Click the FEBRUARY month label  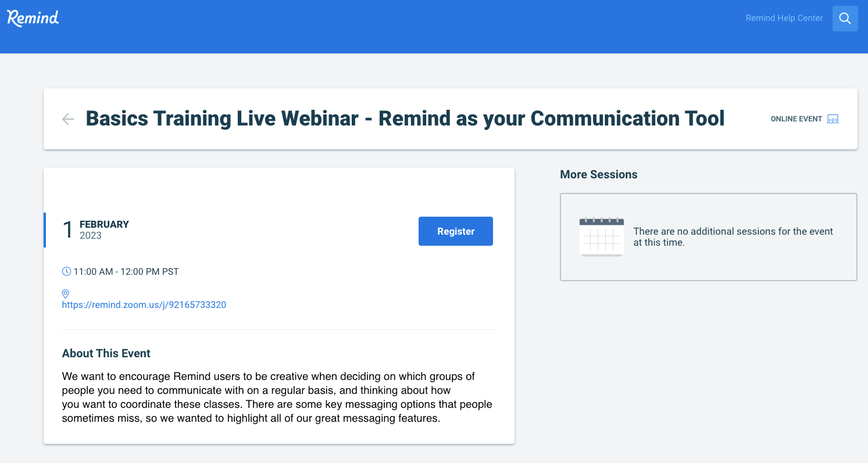[x=104, y=224]
